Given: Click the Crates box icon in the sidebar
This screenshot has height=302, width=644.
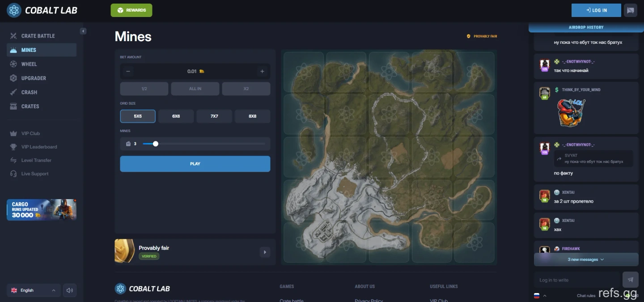Looking at the screenshot, I should 13,106.
